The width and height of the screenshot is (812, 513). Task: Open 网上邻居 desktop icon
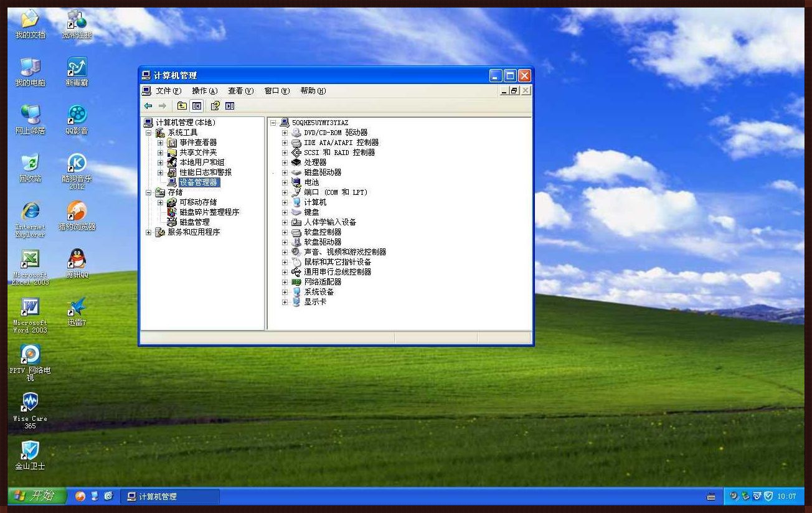(30, 120)
